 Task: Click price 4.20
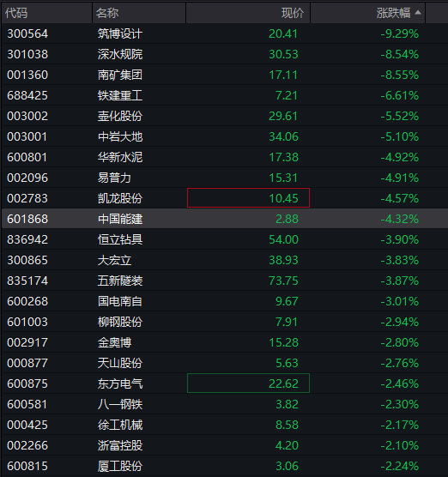coord(287,445)
